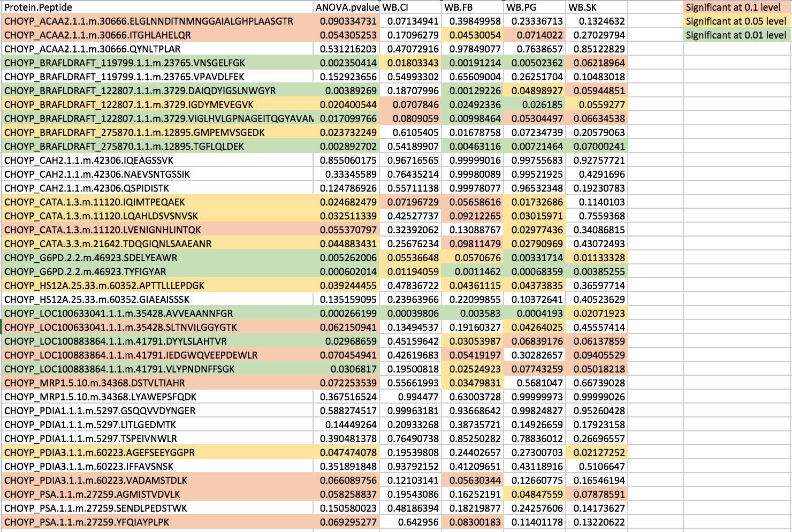Select the cell with value 0.00039806

pyautogui.click(x=410, y=314)
